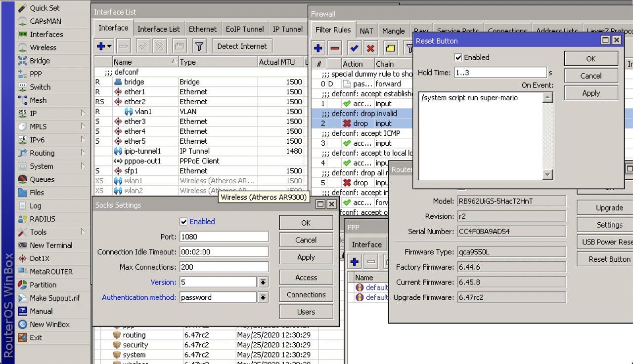Click Users button in Socks Settings

click(x=306, y=312)
